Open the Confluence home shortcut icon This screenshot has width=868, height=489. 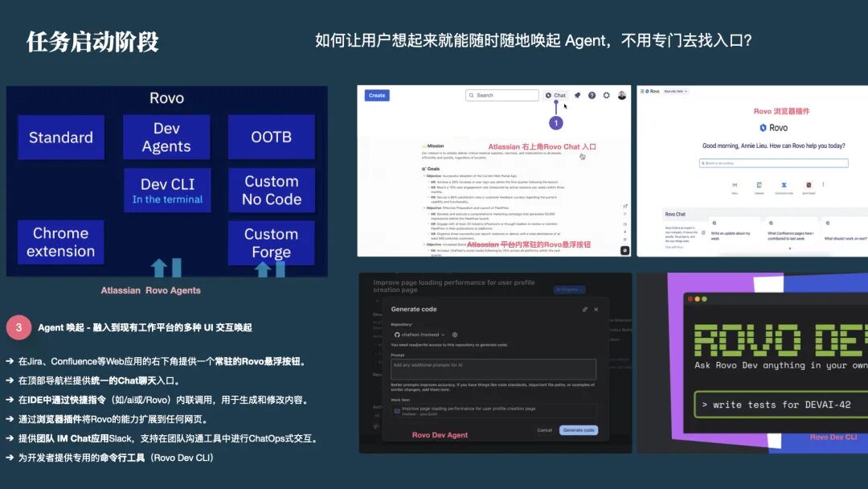click(x=784, y=183)
